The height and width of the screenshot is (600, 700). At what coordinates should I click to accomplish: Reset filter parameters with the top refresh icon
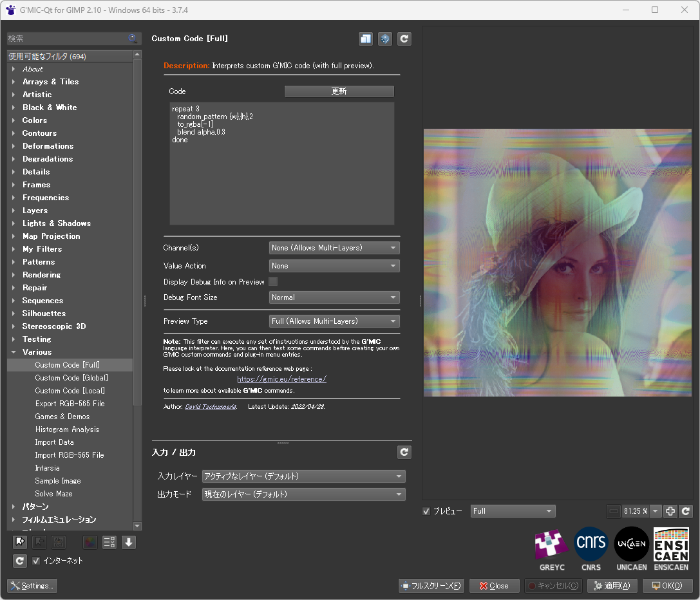click(x=404, y=39)
